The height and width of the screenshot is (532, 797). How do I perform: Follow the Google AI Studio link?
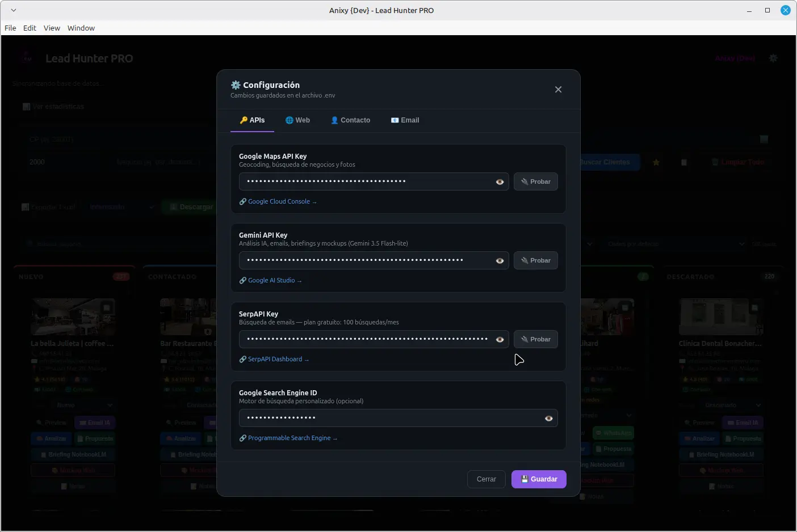click(270, 280)
